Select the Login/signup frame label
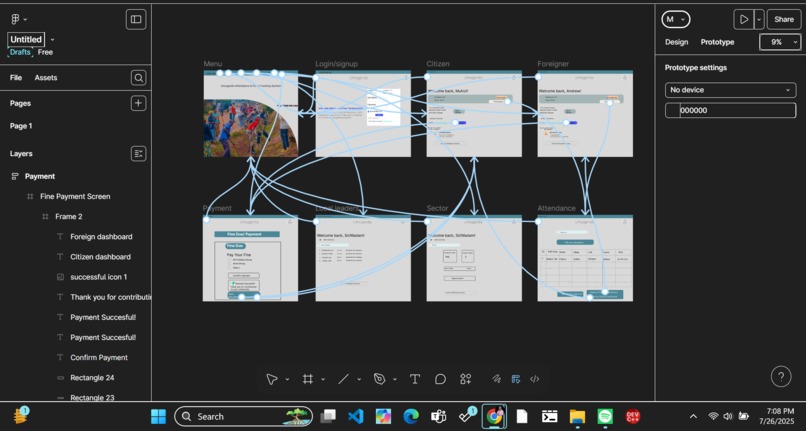Screen dimensions: 806x431 click(336, 64)
